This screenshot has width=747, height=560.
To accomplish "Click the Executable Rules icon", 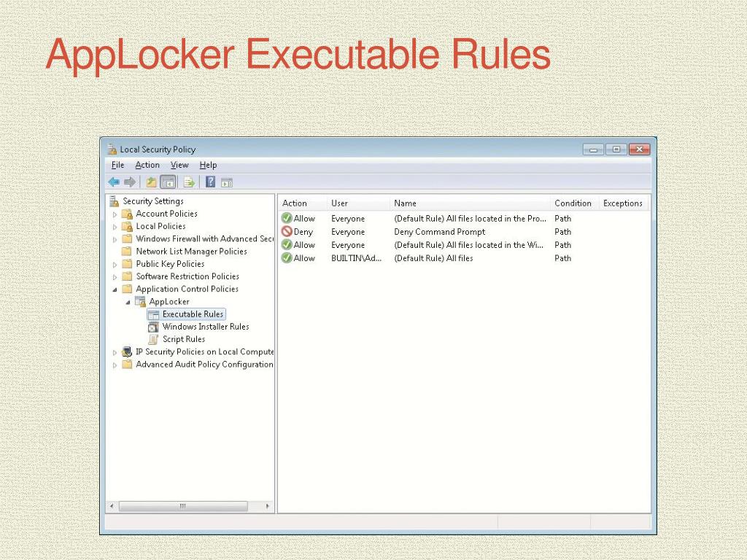I will tap(153, 314).
